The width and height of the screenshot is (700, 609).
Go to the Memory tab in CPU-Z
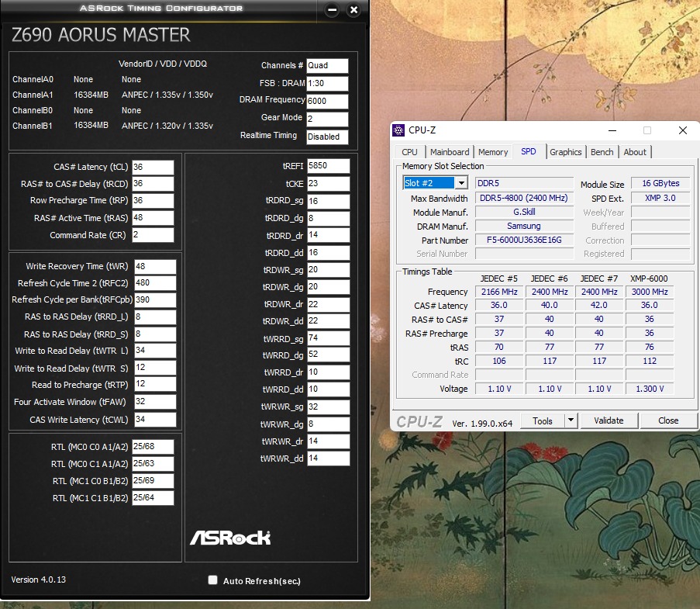493,152
